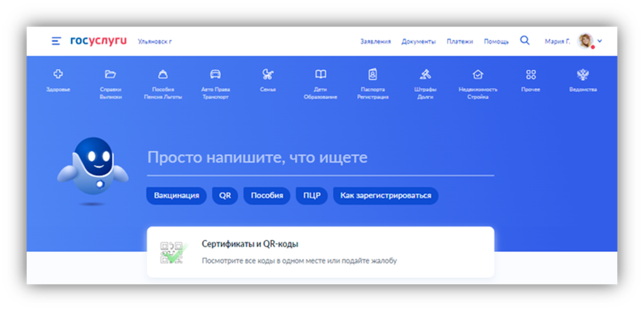Open the hamburger menu beside the logo

pyautogui.click(x=56, y=41)
